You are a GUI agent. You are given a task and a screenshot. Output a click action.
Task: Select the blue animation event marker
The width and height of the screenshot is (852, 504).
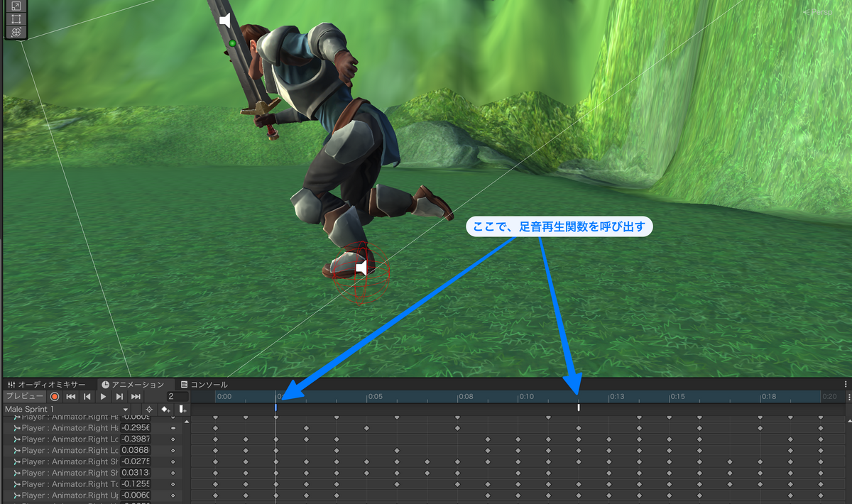point(275,407)
